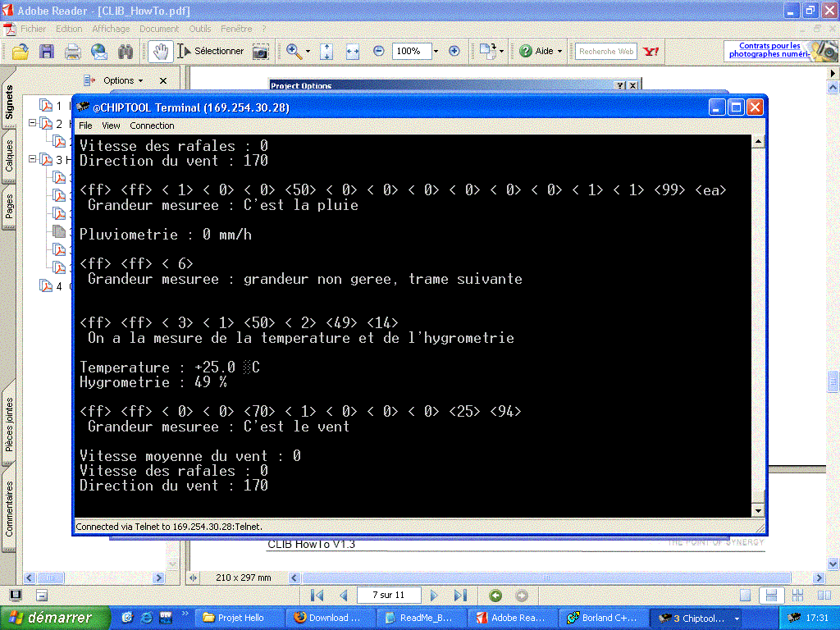Open the binoculars search tool
Screen dimensions: 840x630
click(125, 52)
